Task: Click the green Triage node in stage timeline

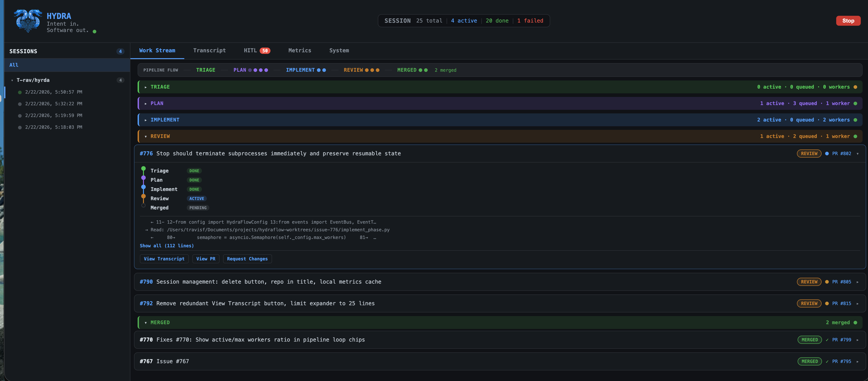Action: (143, 169)
